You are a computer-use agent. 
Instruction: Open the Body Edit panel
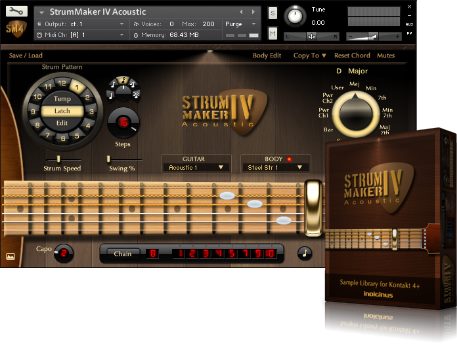click(267, 56)
